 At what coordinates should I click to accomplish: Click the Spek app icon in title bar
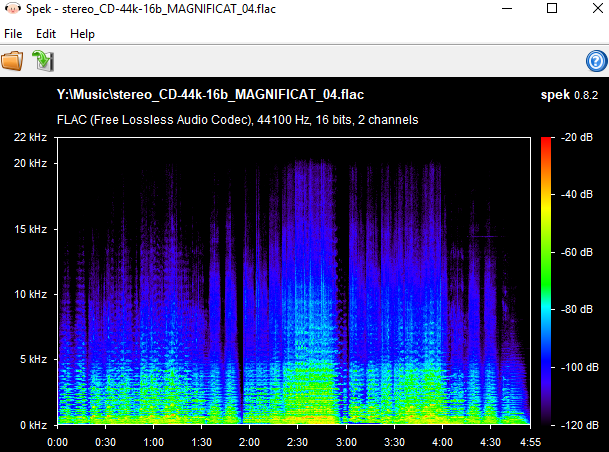point(12,9)
